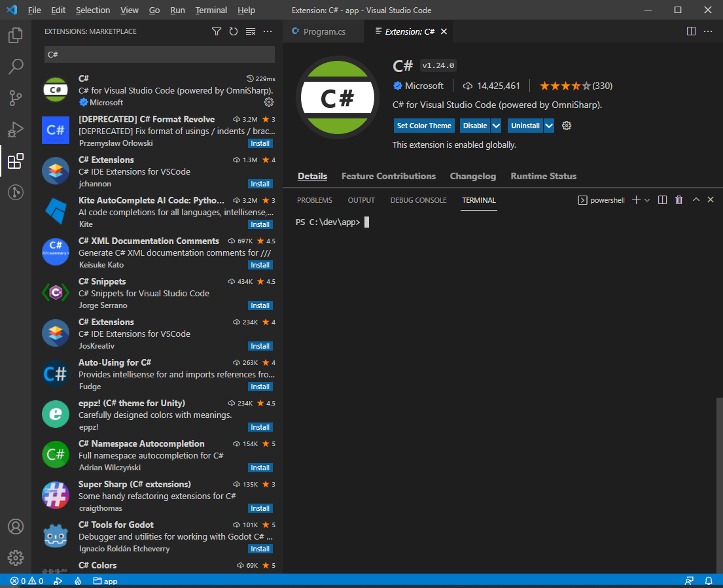Image resolution: width=723 pixels, height=588 pixels.
Task: Switch to the Program.cs tab
Action: tap(323, 31)
